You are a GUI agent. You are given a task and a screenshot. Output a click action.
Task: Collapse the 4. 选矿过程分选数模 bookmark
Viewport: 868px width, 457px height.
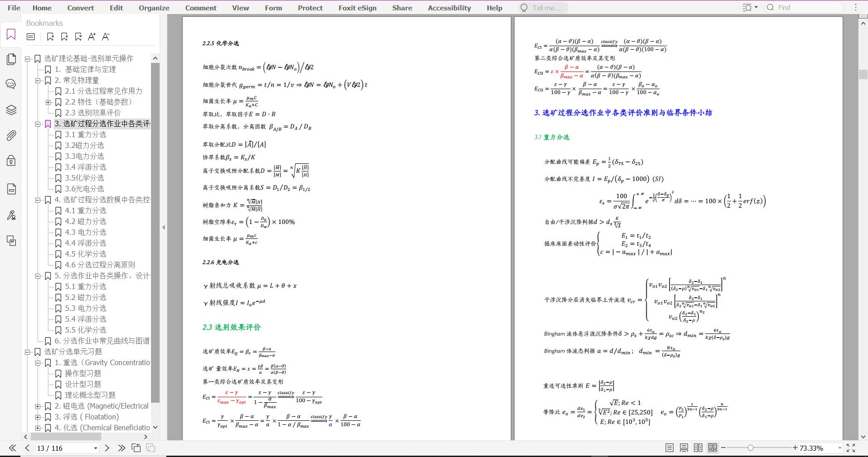[x=38, y=200]
